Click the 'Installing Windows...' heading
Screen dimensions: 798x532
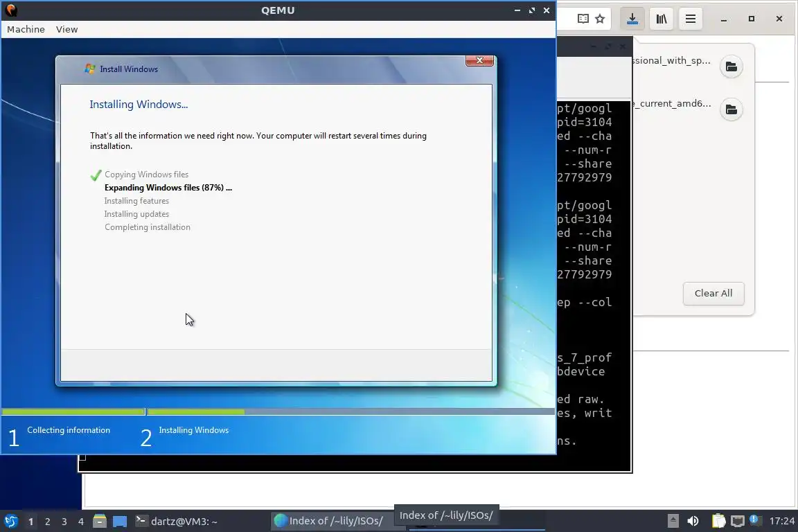coord(139,105)
